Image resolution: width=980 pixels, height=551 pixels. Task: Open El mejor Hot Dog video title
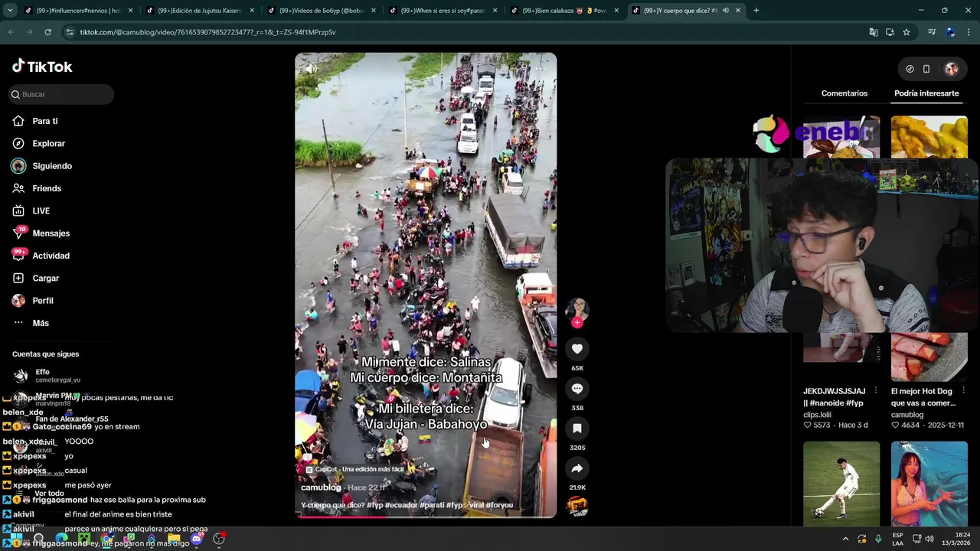click(x=924, y=397)
